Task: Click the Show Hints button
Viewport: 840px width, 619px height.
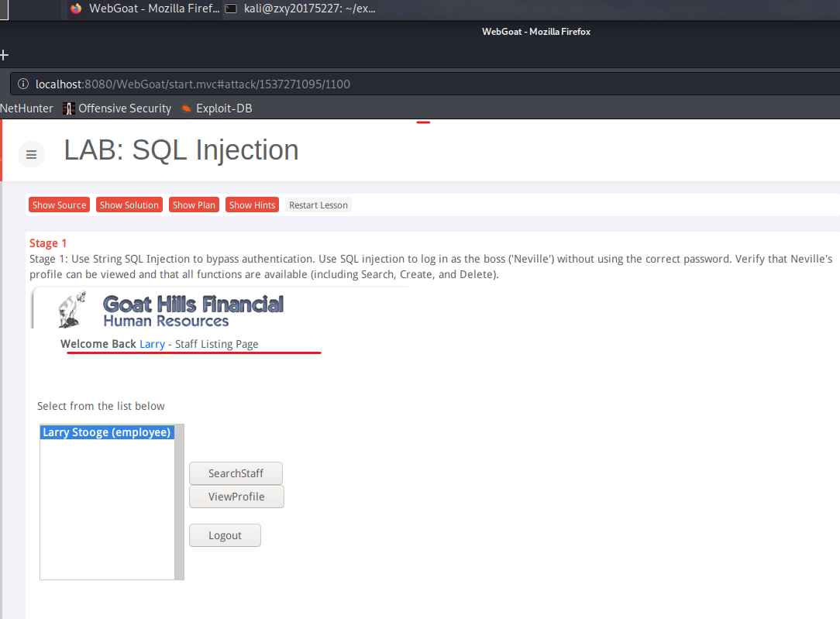Action: [x=253, y=205]
